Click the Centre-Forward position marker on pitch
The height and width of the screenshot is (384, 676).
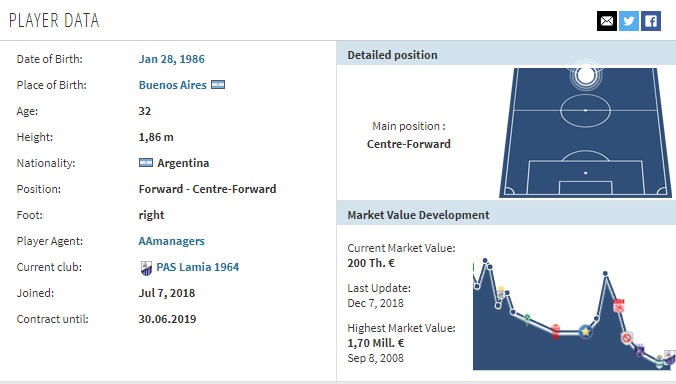(585, 75)
